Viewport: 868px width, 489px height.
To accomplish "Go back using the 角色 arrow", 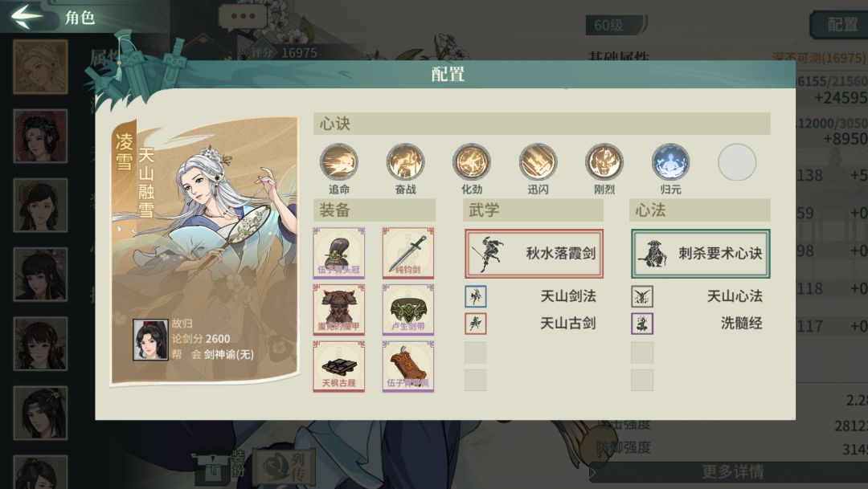I will tap(27, 15).
